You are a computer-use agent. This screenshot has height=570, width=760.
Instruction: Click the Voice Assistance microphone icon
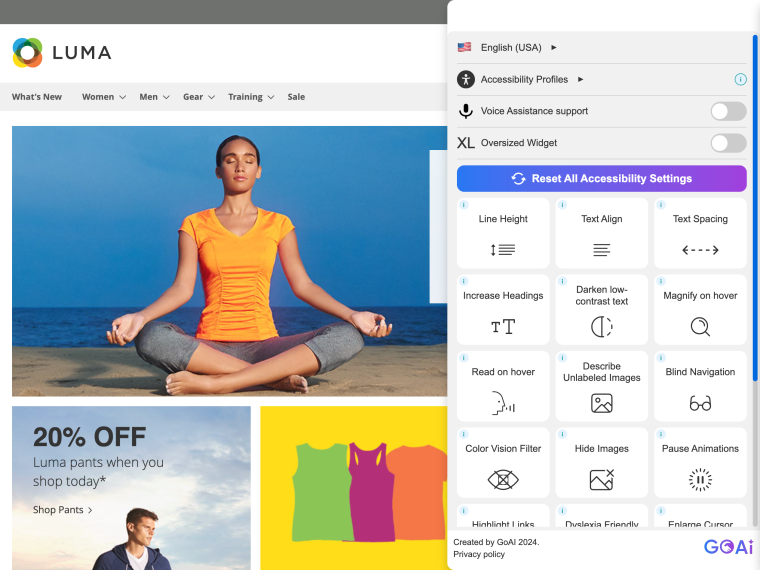[466, 111]
